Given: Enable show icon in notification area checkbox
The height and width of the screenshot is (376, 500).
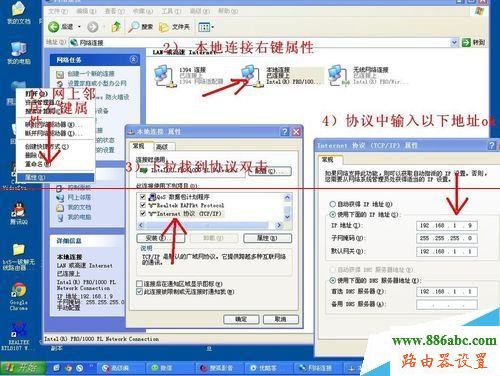Looking at the screenshot, I should click(x=140, y=284).
